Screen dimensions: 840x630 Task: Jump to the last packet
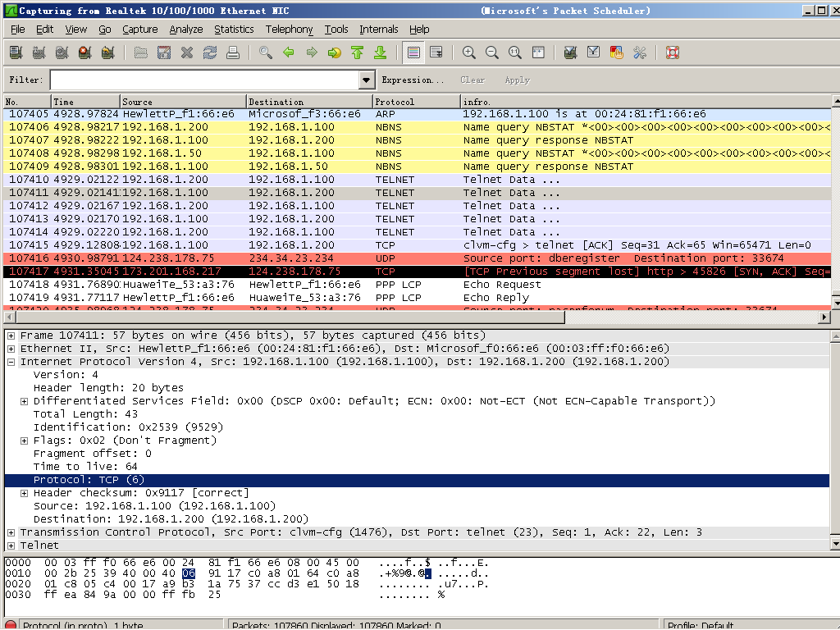pyautogui.click(x=380, y=52)
